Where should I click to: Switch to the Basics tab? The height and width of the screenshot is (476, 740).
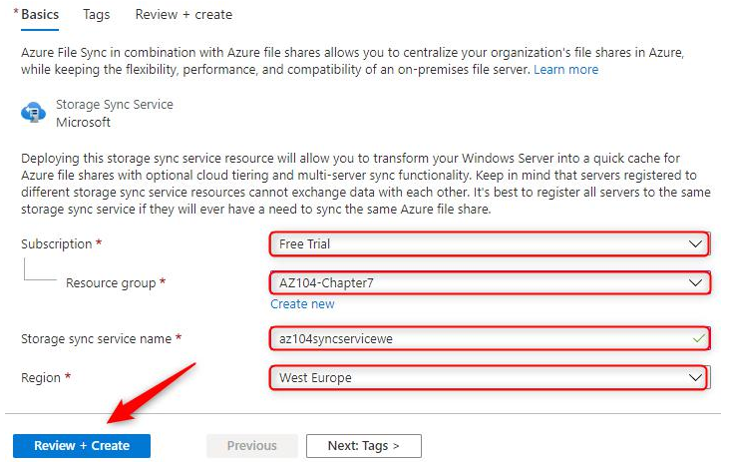pyautogui.click(x=40, y=15)
